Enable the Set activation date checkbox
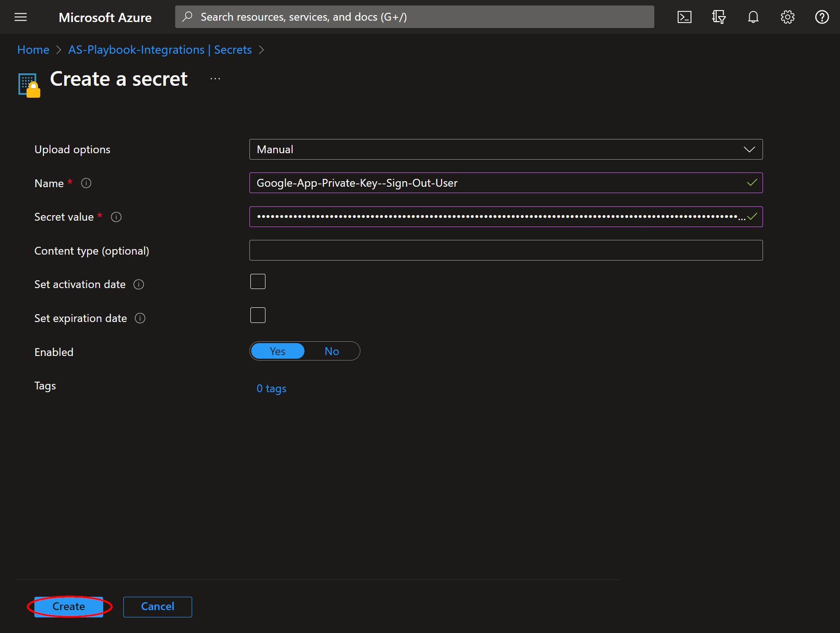 click(258, 281)
